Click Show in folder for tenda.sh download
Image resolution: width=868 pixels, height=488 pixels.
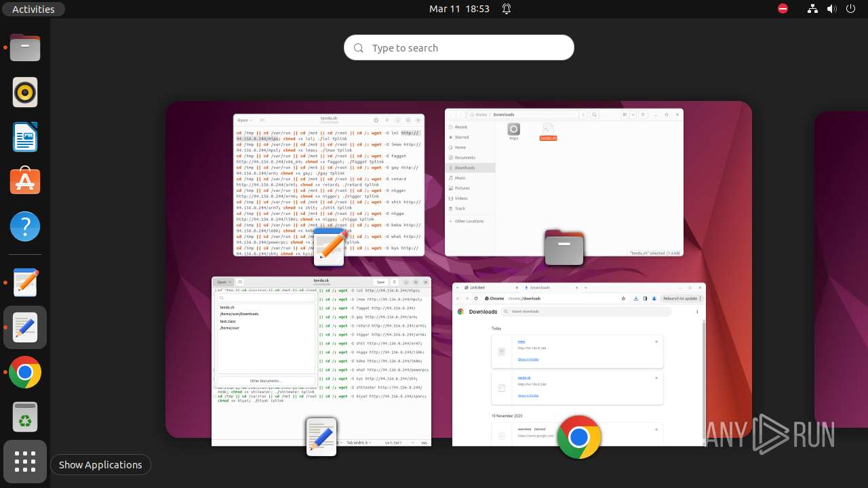coord(528,395)
